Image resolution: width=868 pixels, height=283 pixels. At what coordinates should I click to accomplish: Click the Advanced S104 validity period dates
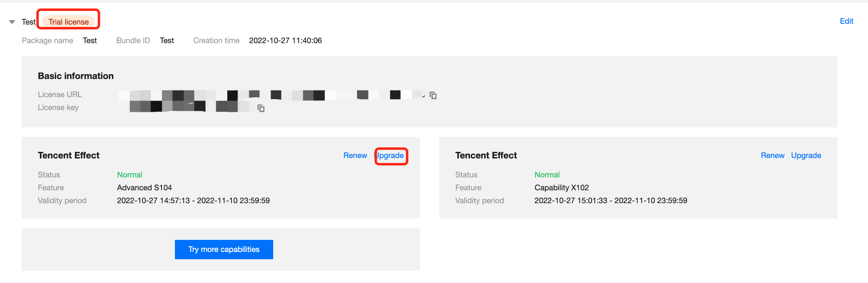point(193,201)
